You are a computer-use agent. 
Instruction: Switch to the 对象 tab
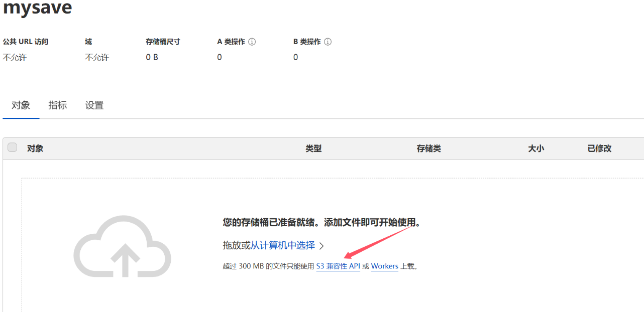point(21,105)
